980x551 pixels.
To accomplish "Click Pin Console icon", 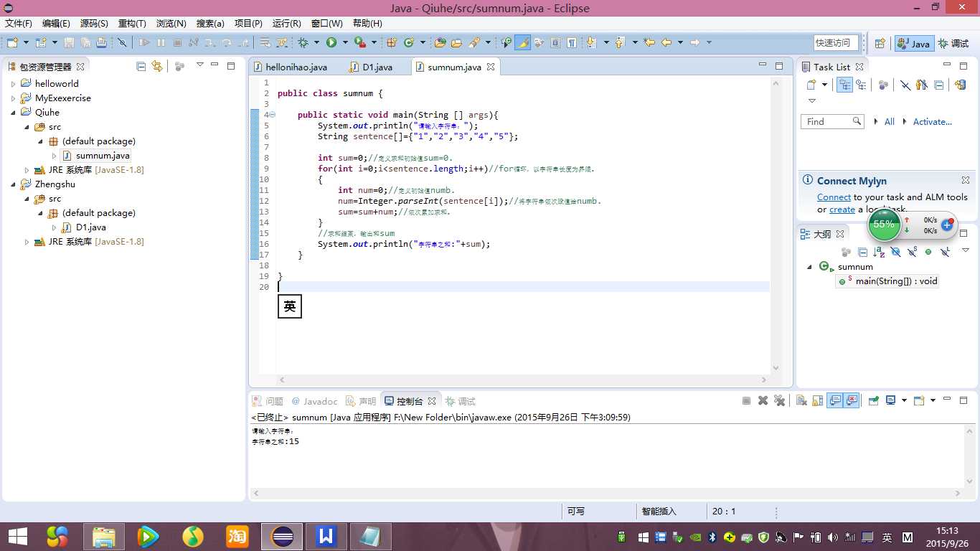I will coord(874,400).
